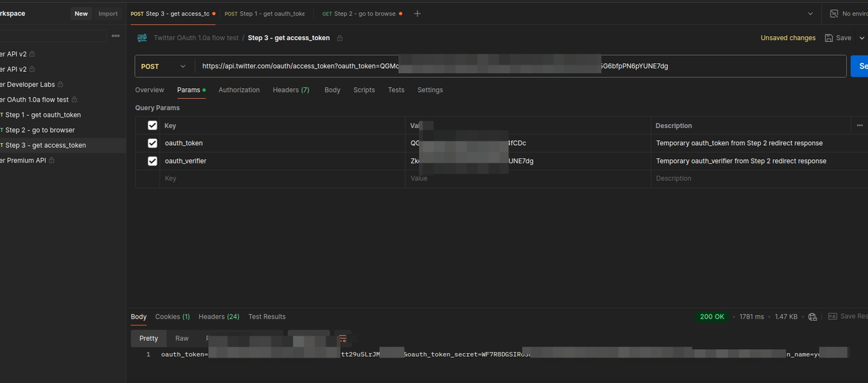Open the tabs overflow chevron dropdown
The image size is (868, 383).
coord(810,14)
